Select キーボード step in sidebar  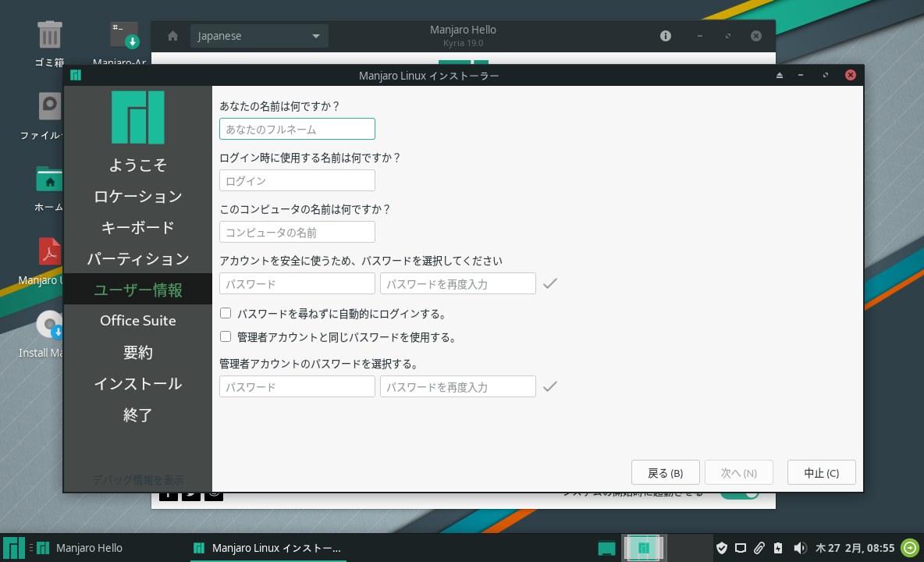(x=138, y=227)
